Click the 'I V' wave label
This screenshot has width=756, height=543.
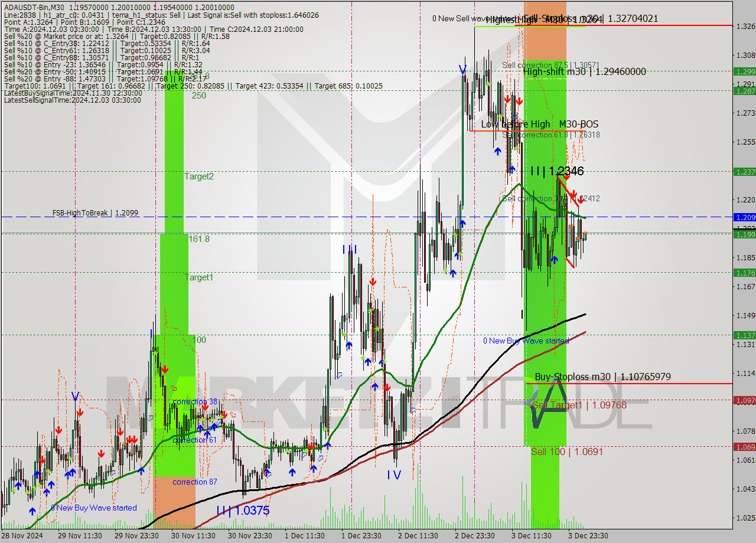(x=394, y=475)
